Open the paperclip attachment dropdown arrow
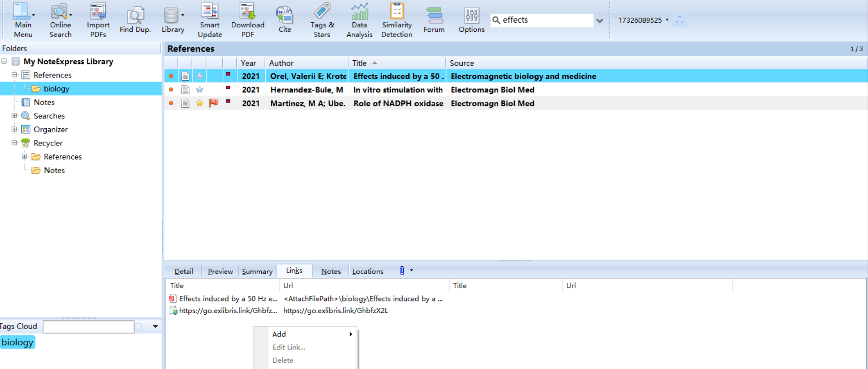 (411, 270)
